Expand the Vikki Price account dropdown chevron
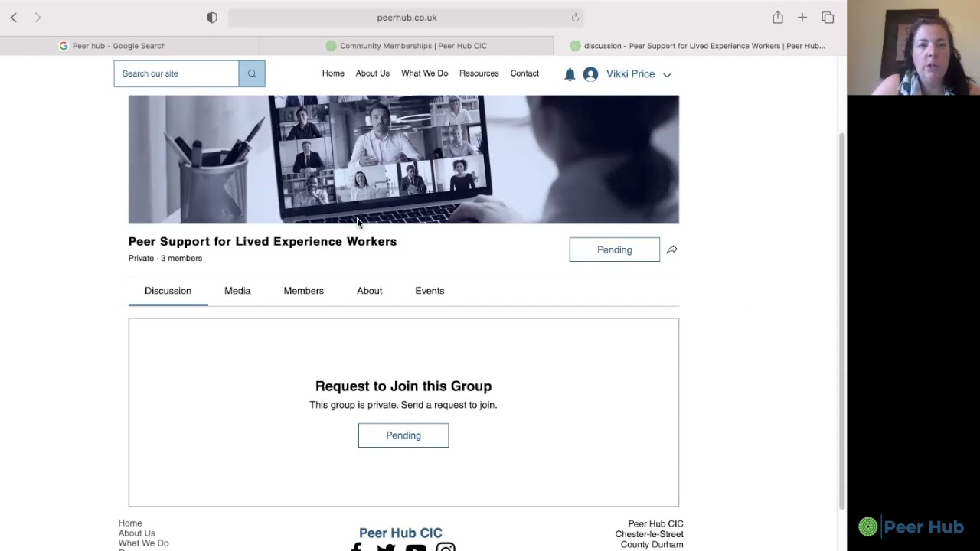The width and height of the screenshot is (980, 551). coord(667,75)
